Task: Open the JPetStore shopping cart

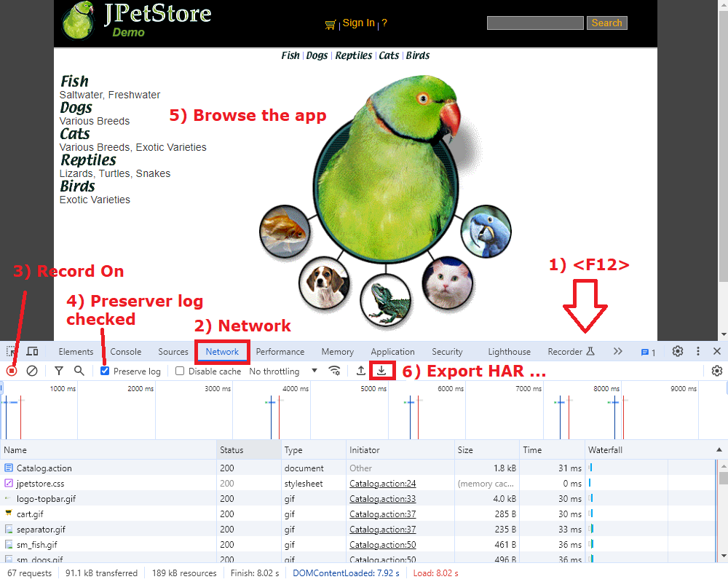Action: pos(330,23)
